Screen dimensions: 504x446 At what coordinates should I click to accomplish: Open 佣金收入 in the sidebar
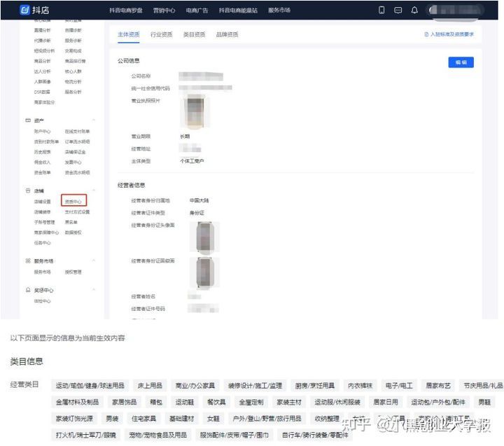coord(43,162)
